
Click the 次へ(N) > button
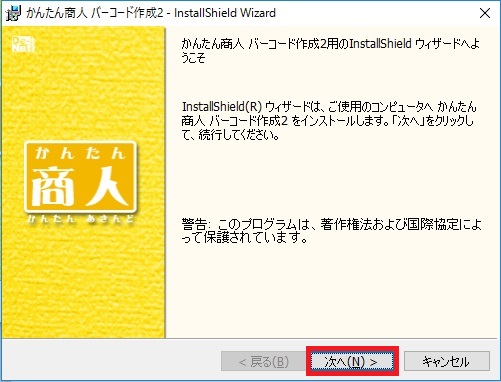point(352,361)
